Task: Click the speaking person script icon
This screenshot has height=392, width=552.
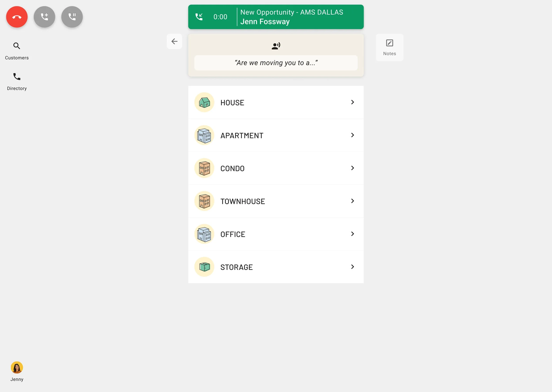Action: 276,46
